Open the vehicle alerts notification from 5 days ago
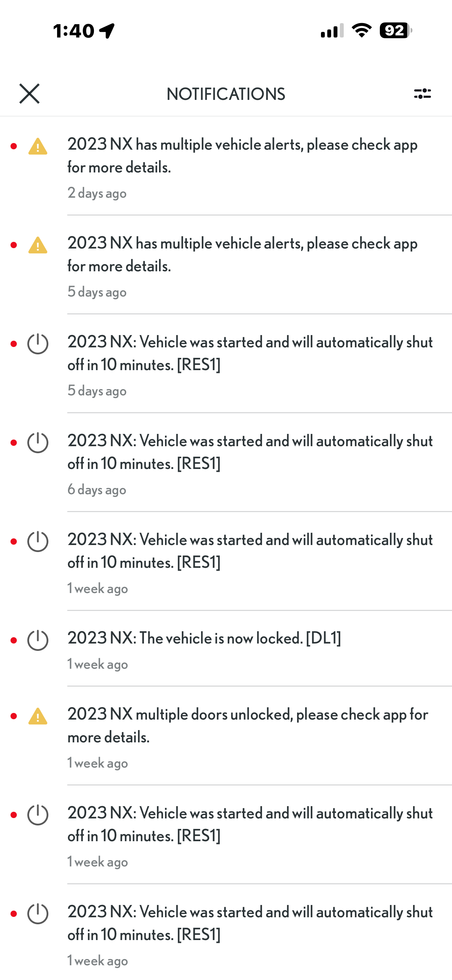The height and width of the screenshot is (980, 452). point(242,254)
